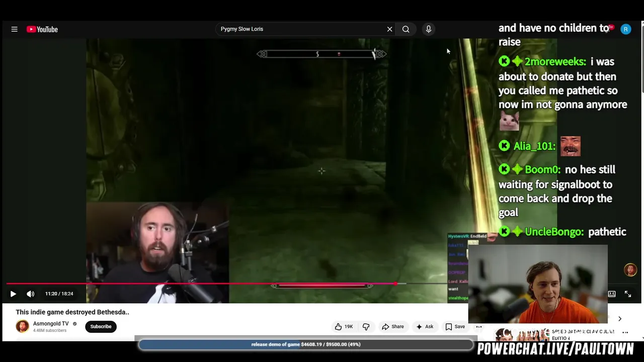Mute the video volume
The image size is (644, 362).
(x=30, y=294)
